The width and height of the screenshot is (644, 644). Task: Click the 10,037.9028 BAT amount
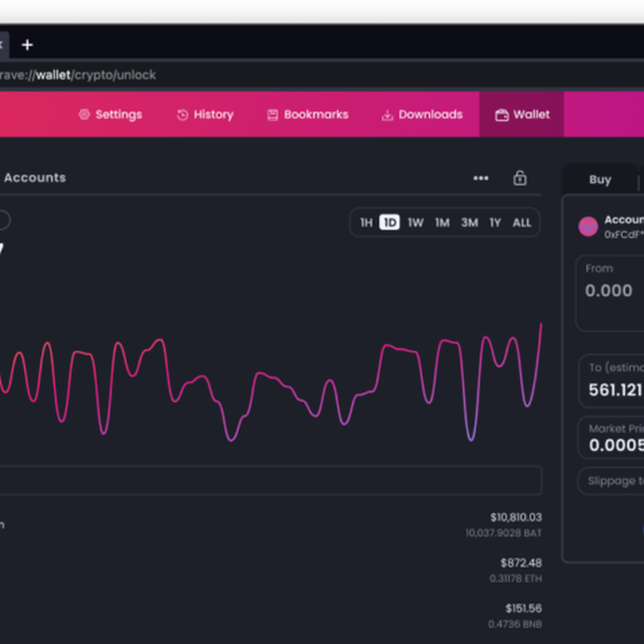click(x=504, y=533)
